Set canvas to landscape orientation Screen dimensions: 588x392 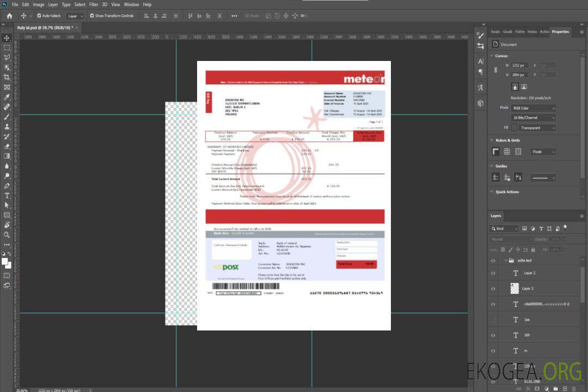[x=524, y=87]
